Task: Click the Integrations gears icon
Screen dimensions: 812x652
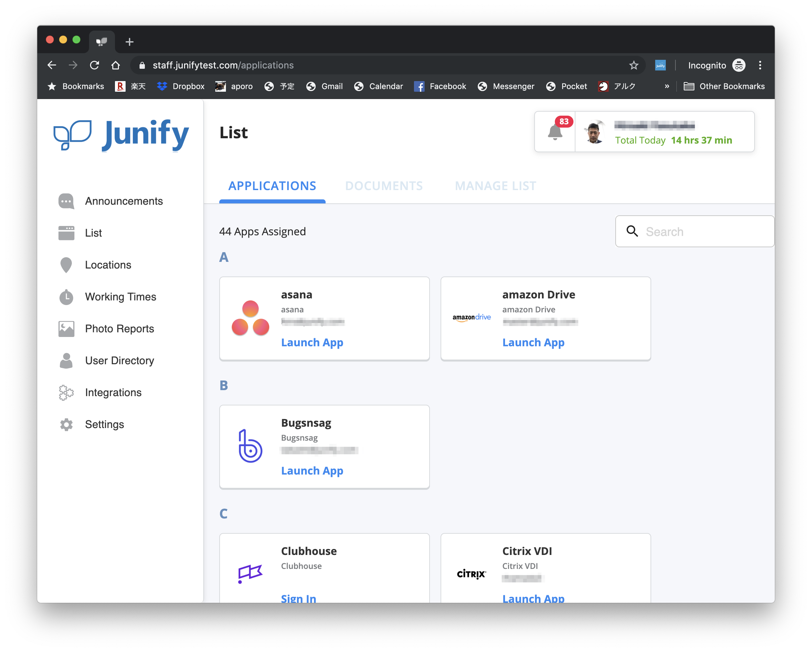Action: coord(66,392)
